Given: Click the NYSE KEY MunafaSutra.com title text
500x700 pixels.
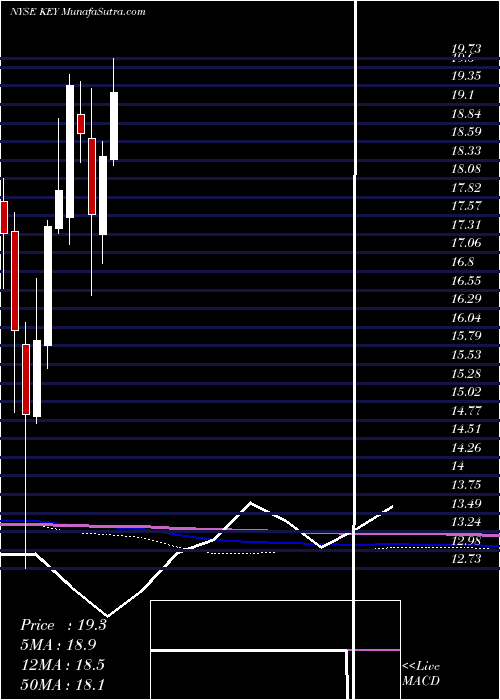Looking at the screenshot, I should 78,12.
